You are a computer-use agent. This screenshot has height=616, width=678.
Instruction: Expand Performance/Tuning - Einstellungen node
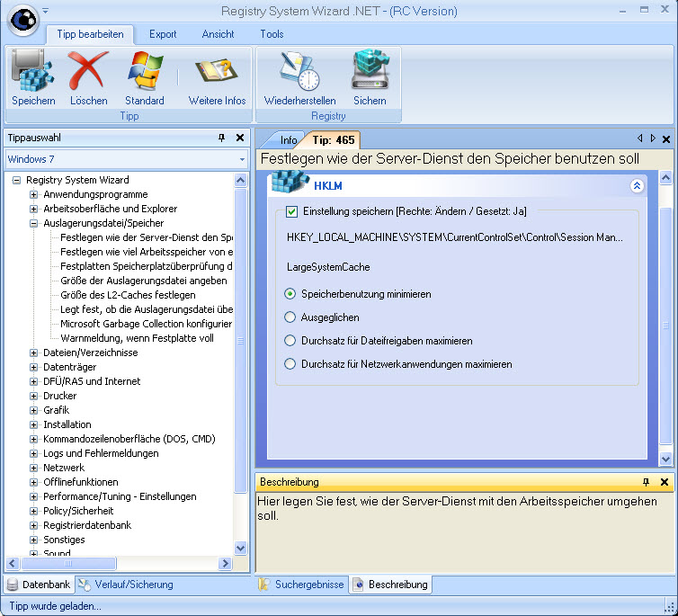tap(33, 496)
